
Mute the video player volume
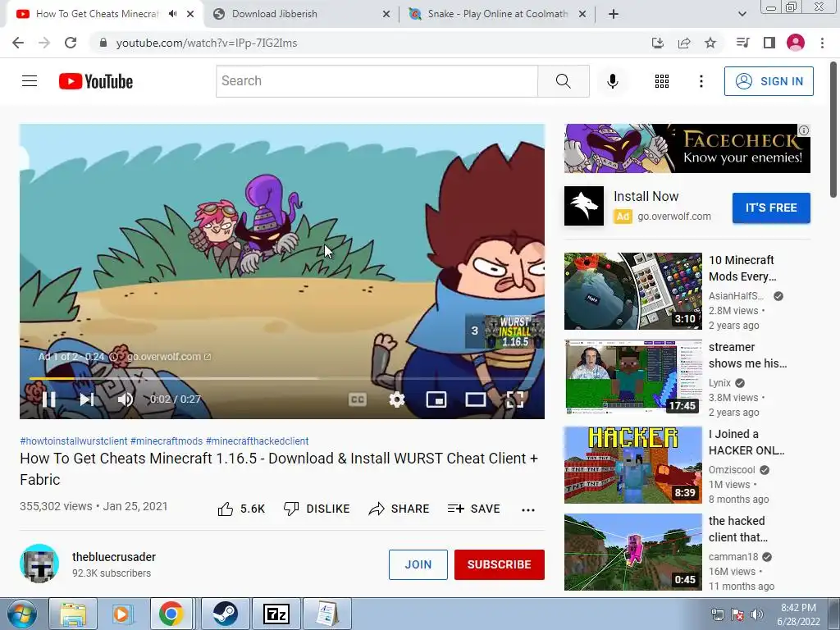126,399
